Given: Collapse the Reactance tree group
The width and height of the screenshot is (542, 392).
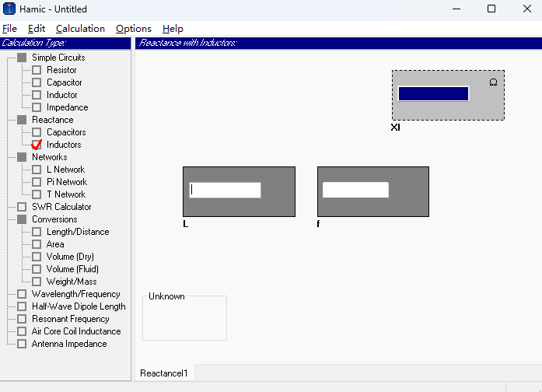Looking at the screenshot, I should coord(22,120).
